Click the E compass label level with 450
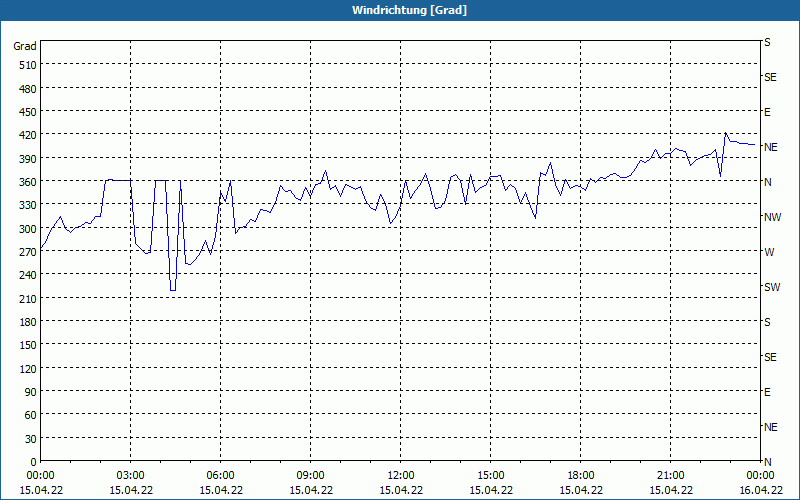This screenshot has width=800, height=500. pyautogui.click(x=767, y=112)
